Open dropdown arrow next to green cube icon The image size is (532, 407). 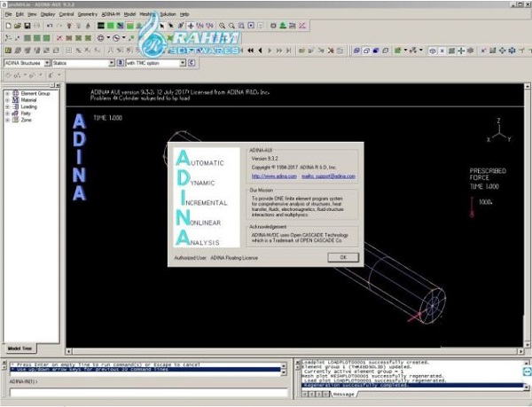click(405, 51)
